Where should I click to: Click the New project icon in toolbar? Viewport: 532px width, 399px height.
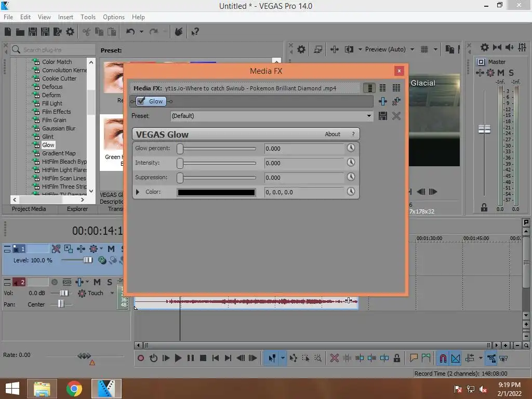coord(8,32)
